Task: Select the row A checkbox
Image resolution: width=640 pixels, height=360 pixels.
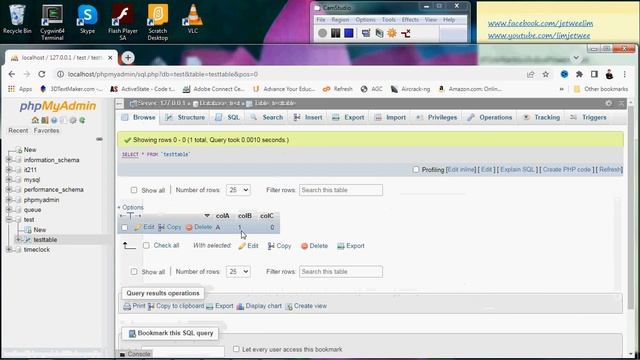Action: (124, 227)
